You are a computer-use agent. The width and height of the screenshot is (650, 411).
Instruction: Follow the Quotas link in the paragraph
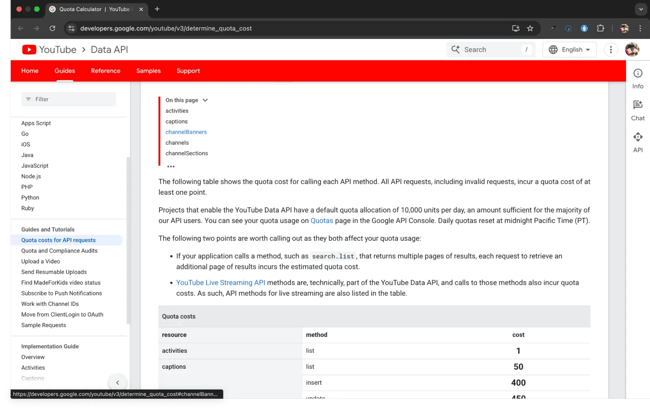click(321, 218)
